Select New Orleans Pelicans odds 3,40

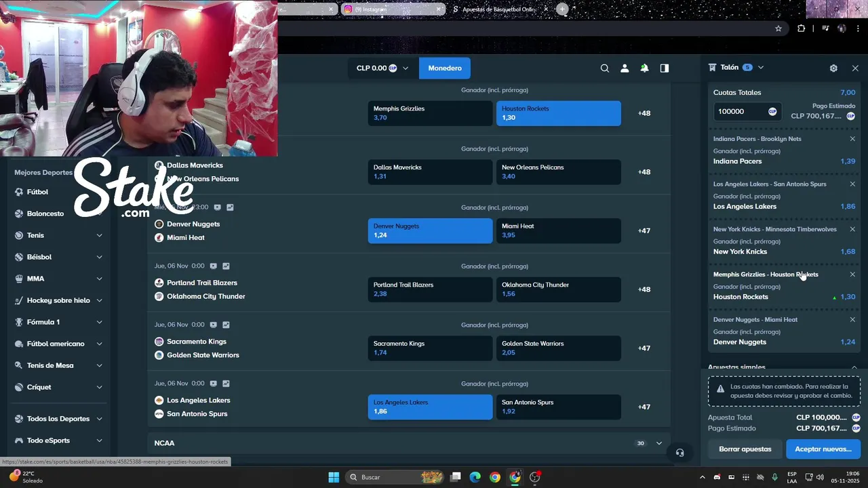(559, 172)
